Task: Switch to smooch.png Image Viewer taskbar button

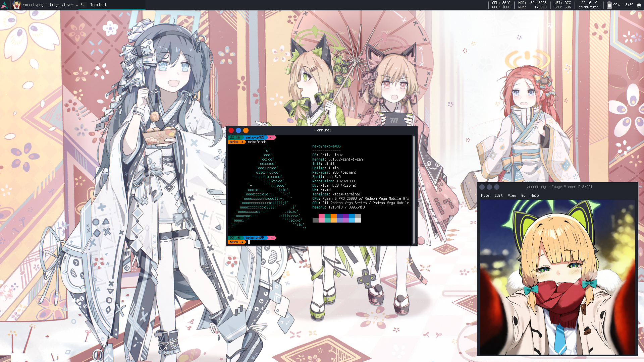Action: [x=45, y=5]
